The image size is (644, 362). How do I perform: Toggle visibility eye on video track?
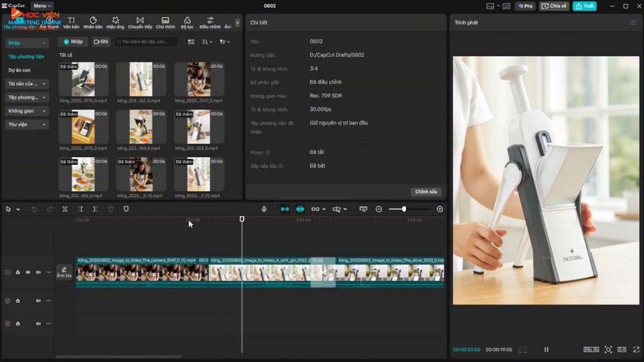point(28,272)
